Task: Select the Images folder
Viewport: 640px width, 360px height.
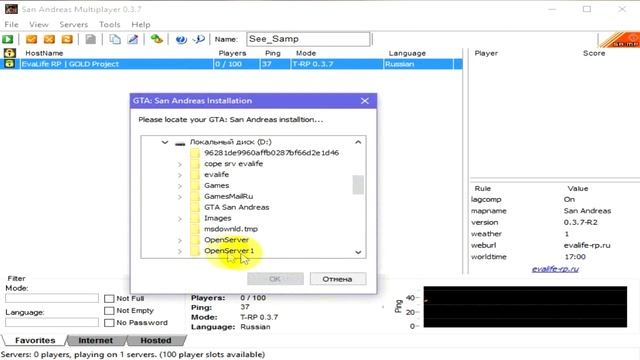Action: coord(218,218)
